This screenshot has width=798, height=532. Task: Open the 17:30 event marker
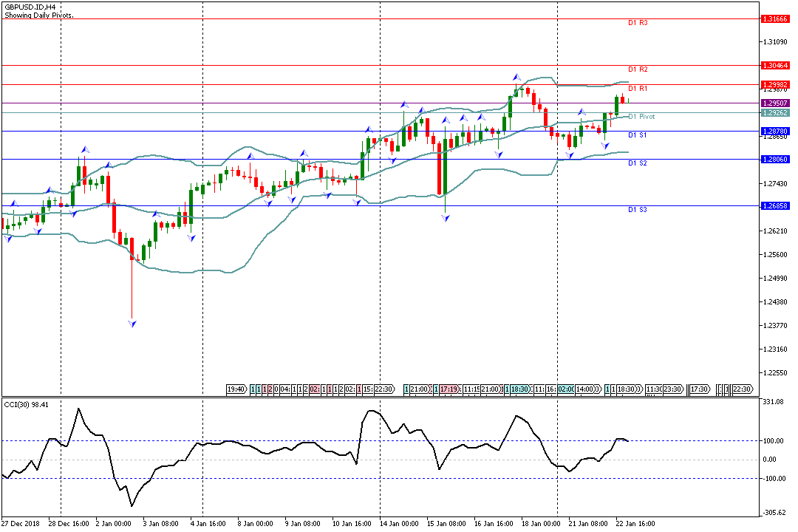click(x=699, y=389)
